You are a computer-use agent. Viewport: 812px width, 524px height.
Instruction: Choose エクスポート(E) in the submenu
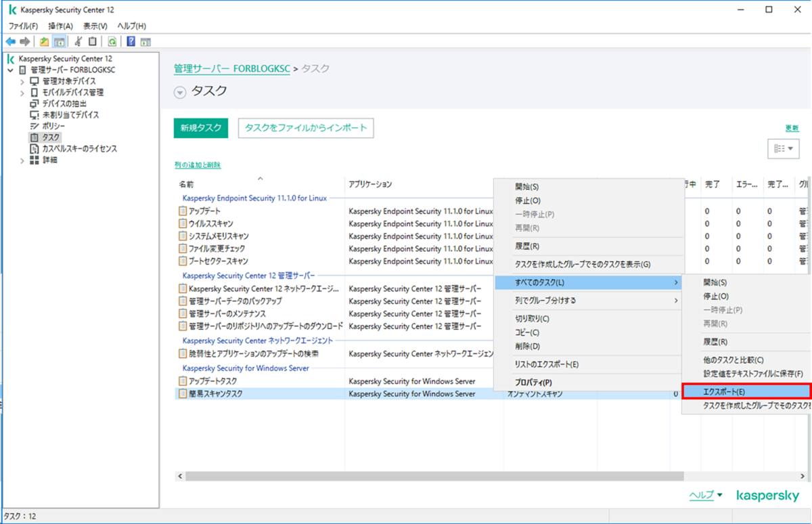point(746,391)
